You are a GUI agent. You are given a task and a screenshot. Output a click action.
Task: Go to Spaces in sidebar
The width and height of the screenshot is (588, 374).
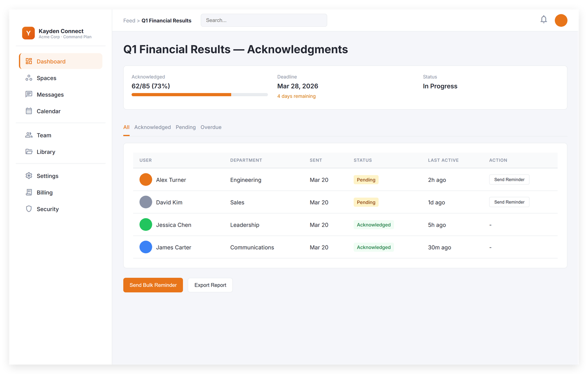click(61, 78)
